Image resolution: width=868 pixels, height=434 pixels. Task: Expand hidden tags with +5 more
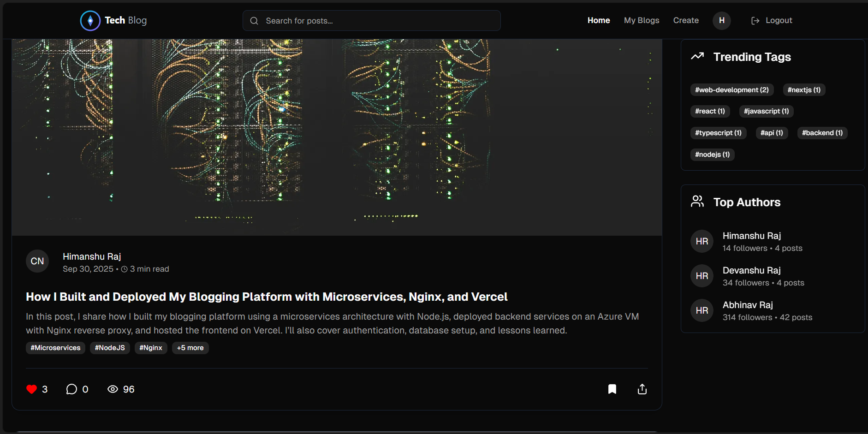pyautogui.click(x=190, y=348)
